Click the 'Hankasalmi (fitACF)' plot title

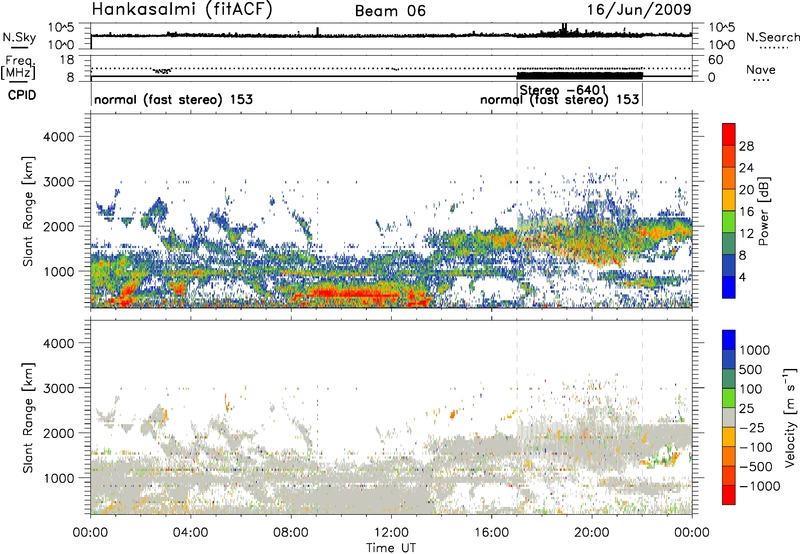(x=182, y=9)
